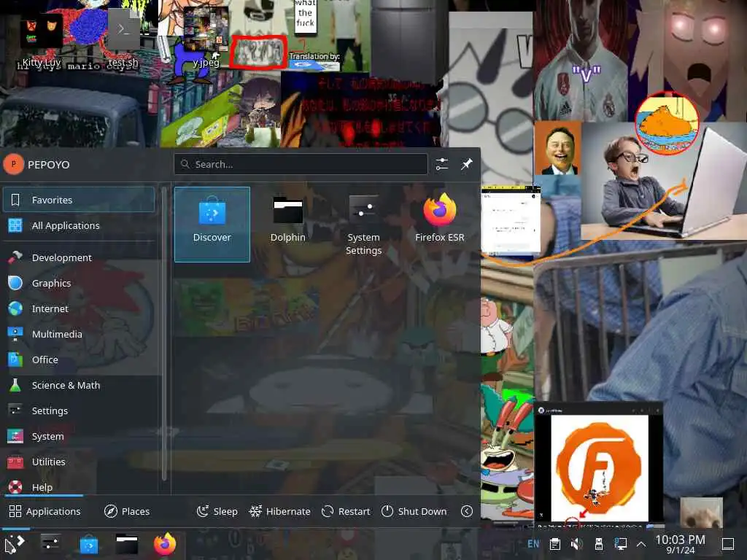Open the Help category
The height and width of the screenshot is (560, 747).
(79, 486)
